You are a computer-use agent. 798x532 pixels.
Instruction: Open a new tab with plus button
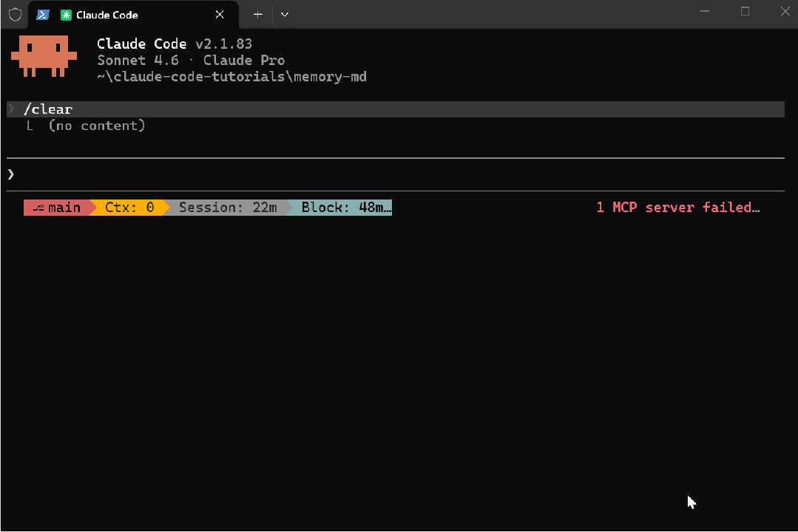(x=258, y=14)
